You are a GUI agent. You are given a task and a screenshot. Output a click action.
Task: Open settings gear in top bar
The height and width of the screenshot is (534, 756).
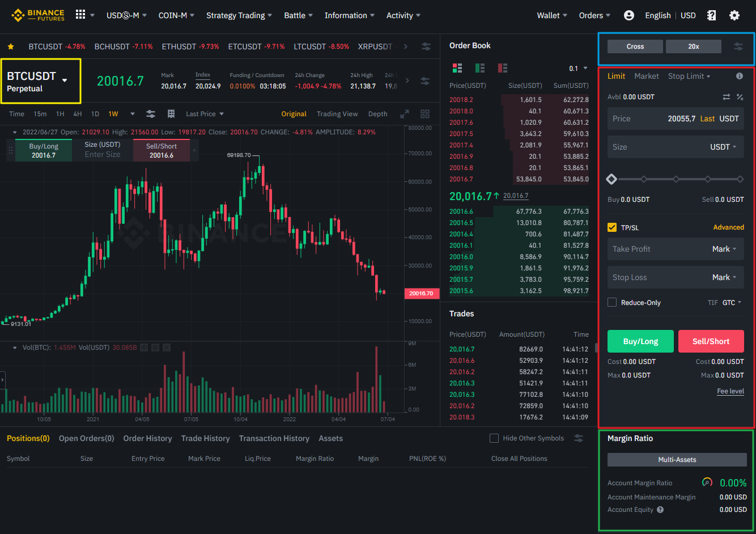[x=734, y=15]
